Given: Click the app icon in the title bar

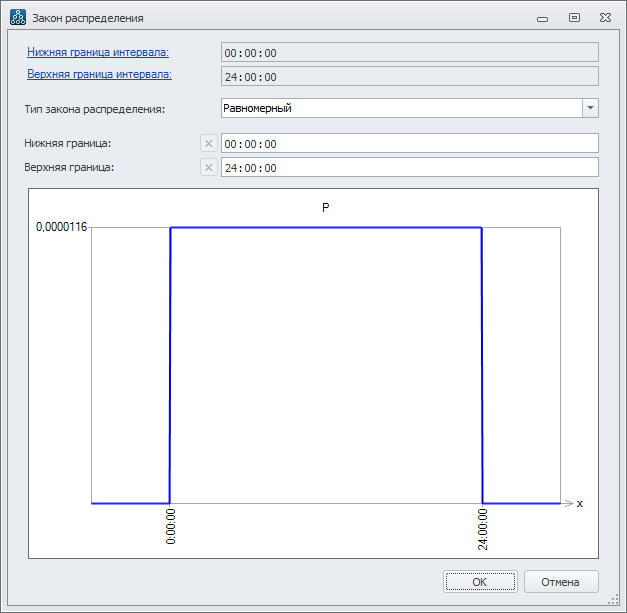Looking at the screenshot, I should point(17,17).
